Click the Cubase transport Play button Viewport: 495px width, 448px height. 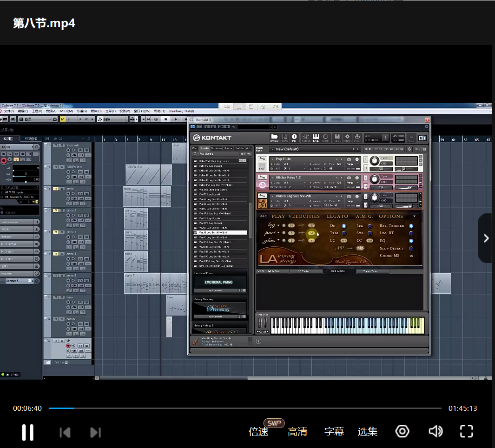[x=176, y=119]
